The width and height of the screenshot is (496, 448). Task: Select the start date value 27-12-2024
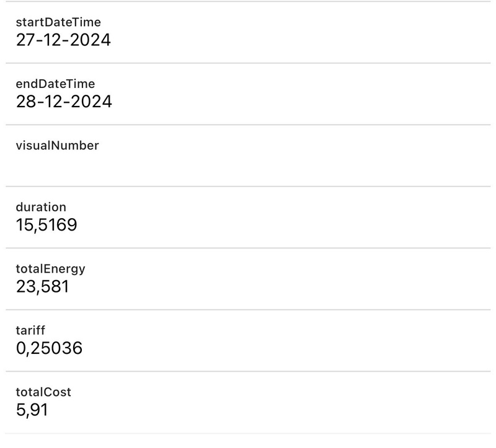click(x=63, y=40)
